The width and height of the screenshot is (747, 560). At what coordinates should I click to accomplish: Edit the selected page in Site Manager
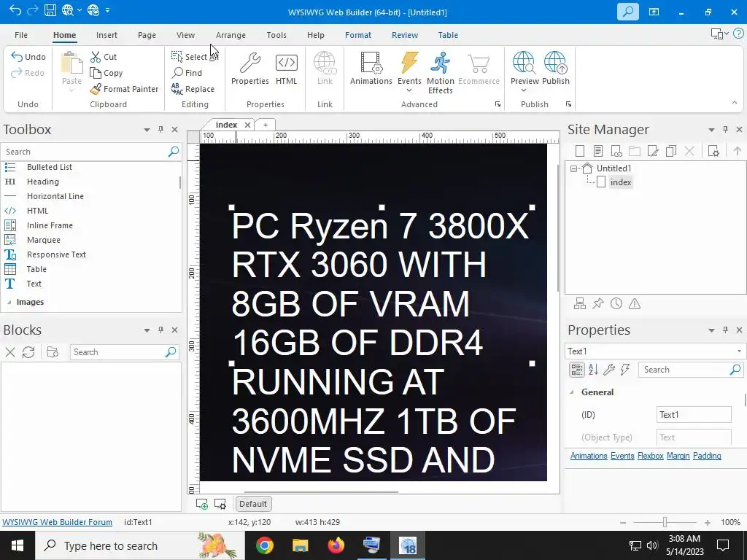click(653, 152)
